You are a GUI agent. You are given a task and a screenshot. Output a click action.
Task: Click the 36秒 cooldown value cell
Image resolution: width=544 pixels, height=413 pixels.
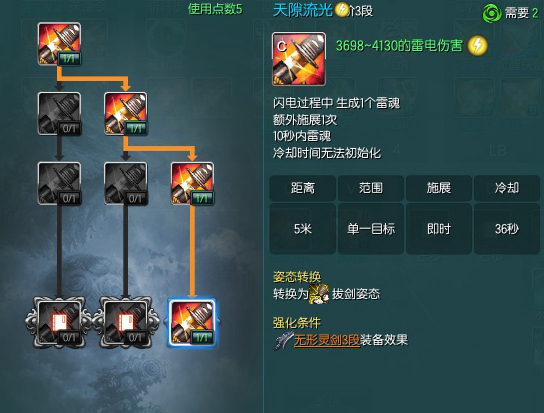(x=507, y=229)
